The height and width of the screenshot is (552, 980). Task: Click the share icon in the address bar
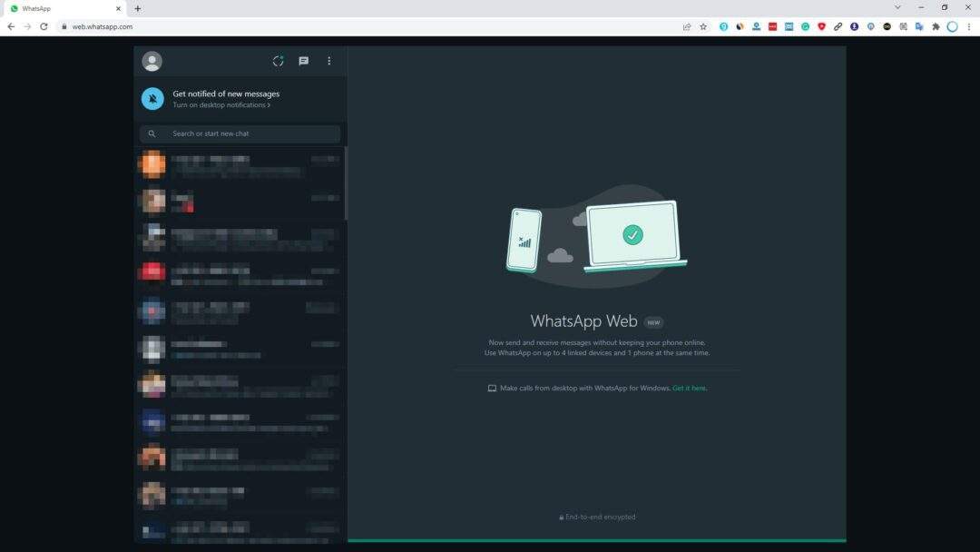[687, 26]
